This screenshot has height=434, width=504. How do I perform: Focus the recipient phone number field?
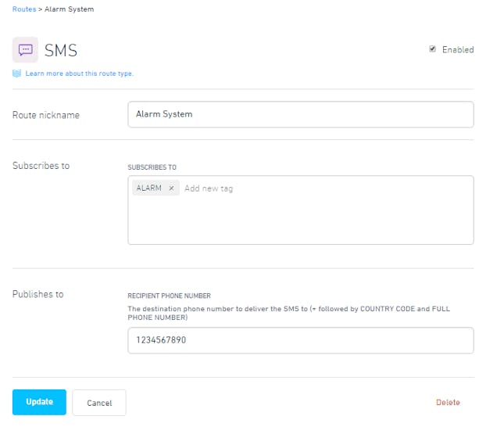301,340
